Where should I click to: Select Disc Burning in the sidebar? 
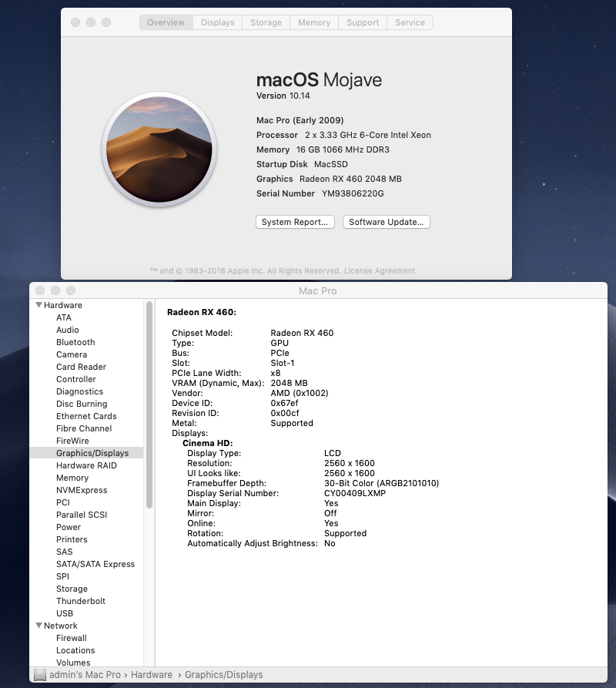point(82,404)
